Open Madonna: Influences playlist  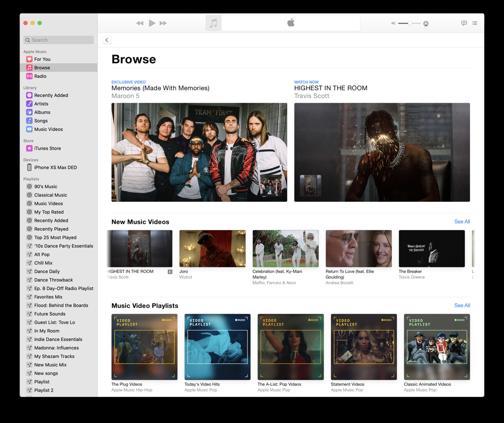tap(58, 348)
